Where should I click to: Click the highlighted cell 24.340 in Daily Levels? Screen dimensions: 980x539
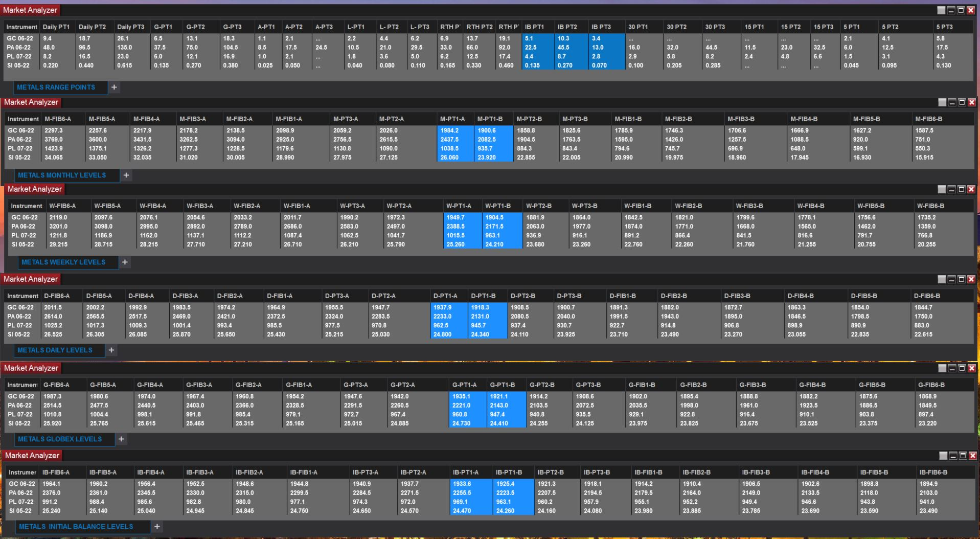[487, 335]
